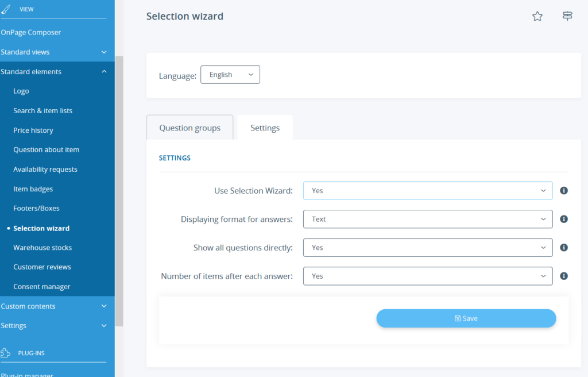Screen dimensions: 588x377
Task: Click the star icon to favorite this page
Action: pyautogui.click(x=537, y=16)
